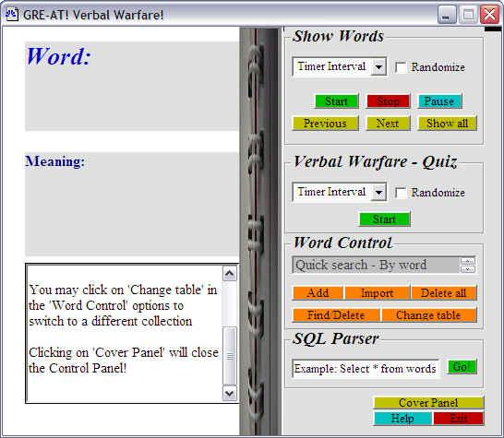Open the Help button
This screenshot has width=504, height=438.
[x=402, y=419]
